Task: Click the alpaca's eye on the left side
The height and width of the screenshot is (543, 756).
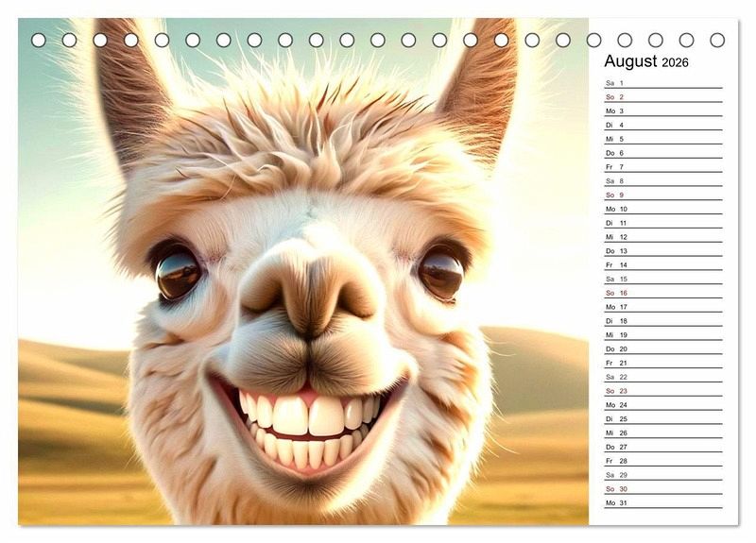Action: point(178,273)
